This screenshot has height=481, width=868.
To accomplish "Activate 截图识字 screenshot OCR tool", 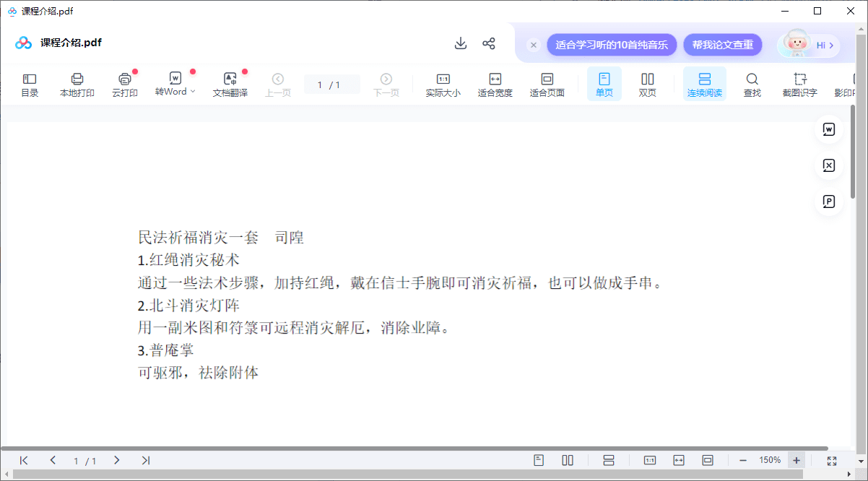I will [x=799, y=84].
